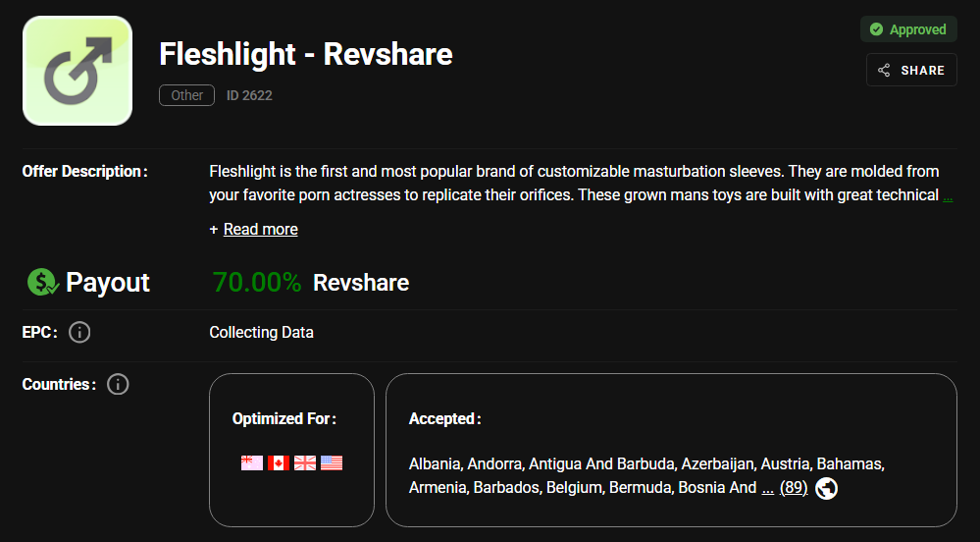The image size is (980, 542).
Task: Click the Other category tag
Action: [186, 95]
